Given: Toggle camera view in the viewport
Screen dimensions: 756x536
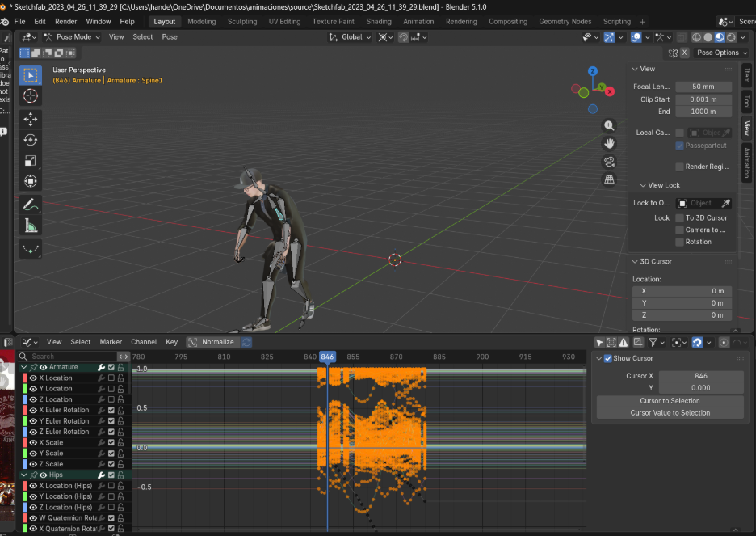Looking at the screenshot, I should 609,161.
